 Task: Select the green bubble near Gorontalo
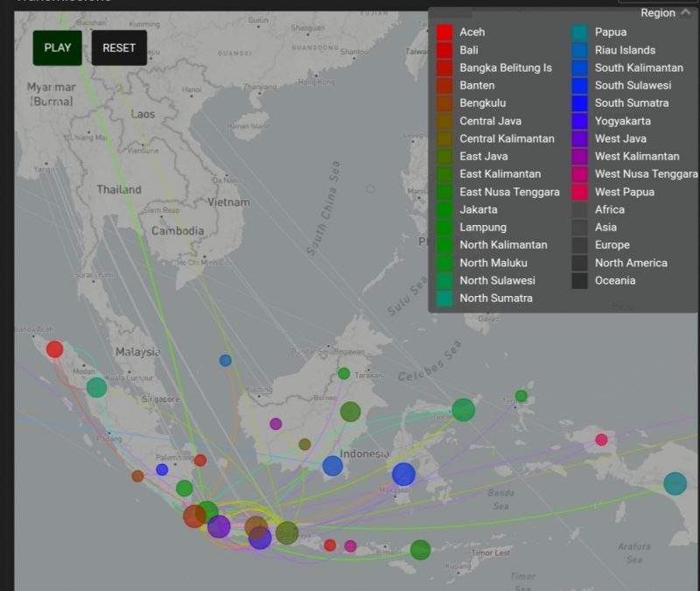point(461,408)
